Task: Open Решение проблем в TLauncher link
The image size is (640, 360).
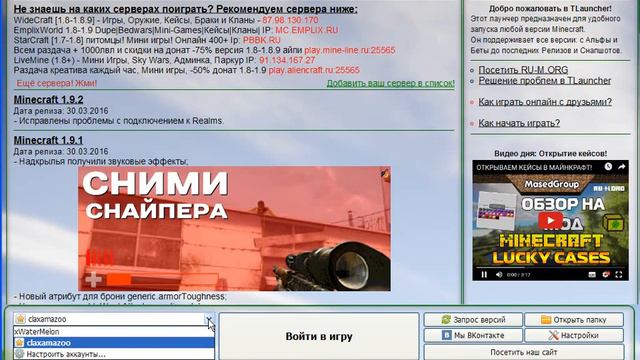Action: [544, 80]
